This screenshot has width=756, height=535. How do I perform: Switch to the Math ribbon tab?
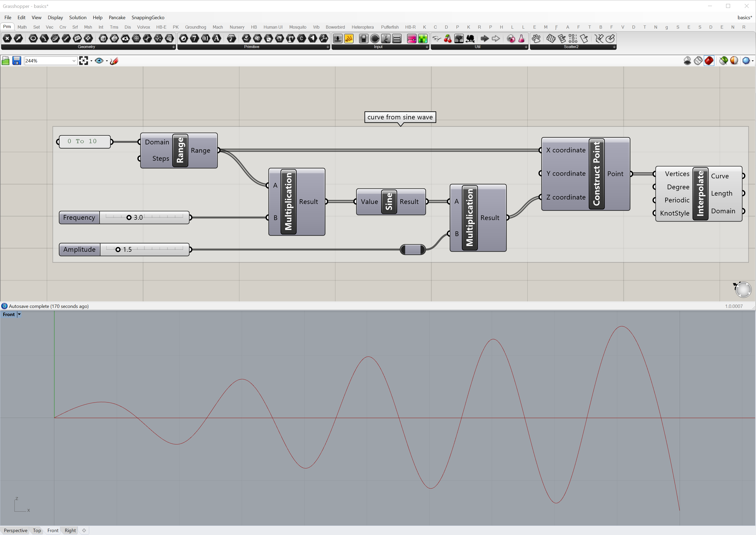pos(22,27)
